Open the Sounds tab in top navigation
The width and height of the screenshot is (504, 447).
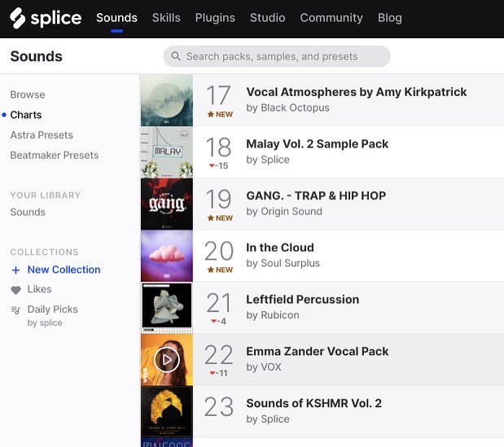coord(116,18)
